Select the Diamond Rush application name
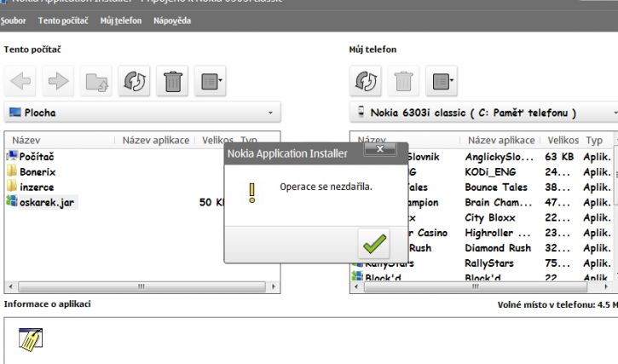The height and width of the screenshot is (364, 618). [498, 248]
